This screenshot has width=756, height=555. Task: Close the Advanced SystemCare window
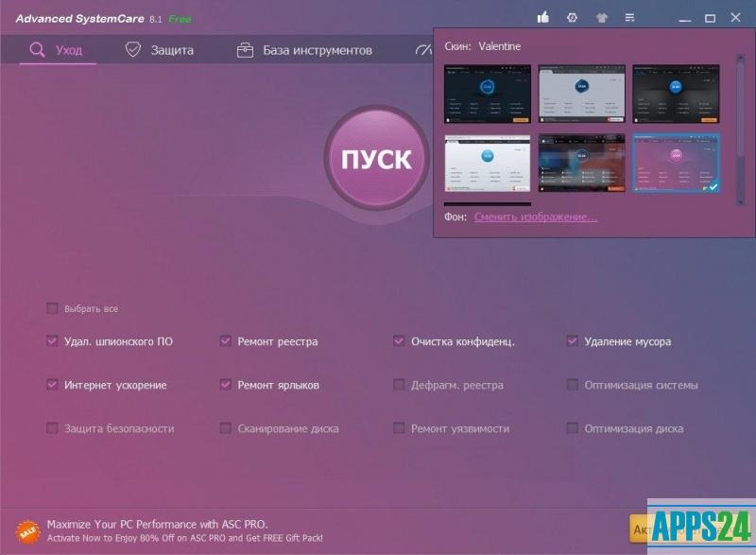(735, 17)
